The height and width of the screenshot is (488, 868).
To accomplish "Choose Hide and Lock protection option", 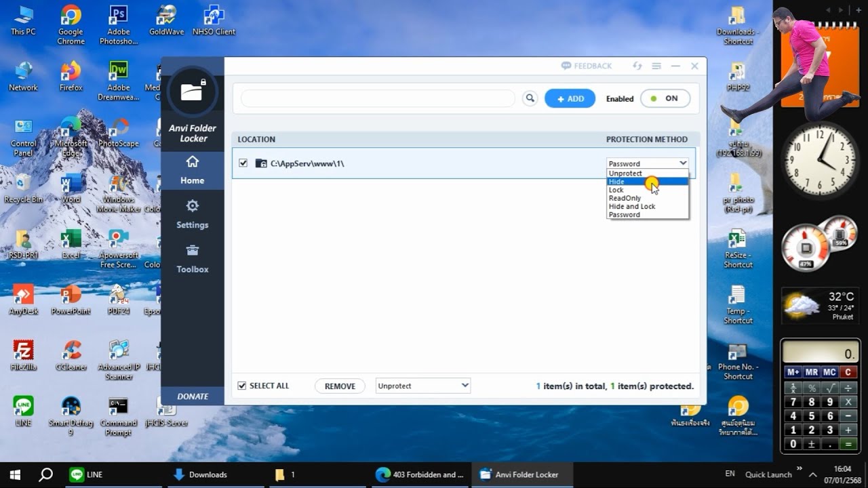I will coord(648,206).
